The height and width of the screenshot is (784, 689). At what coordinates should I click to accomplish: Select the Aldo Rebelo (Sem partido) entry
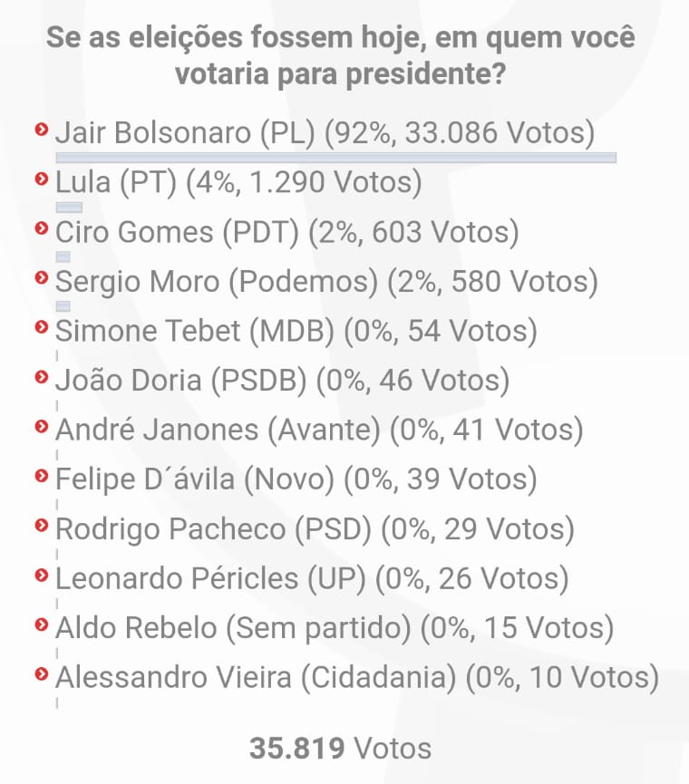(335, 626)
